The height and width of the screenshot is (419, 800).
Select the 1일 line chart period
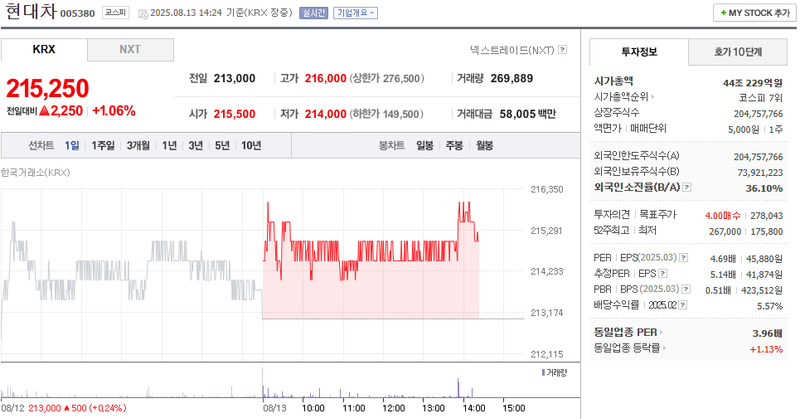(72, 145)
